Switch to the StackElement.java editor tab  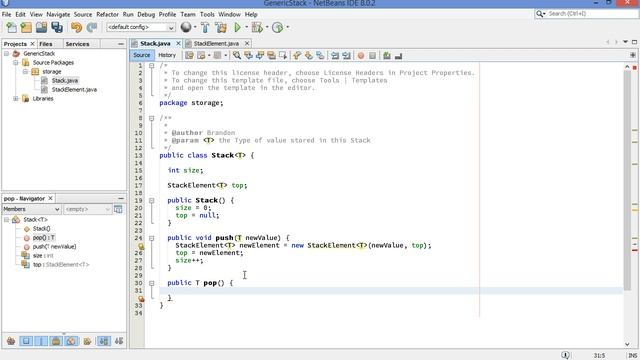[x=216, y=43]
